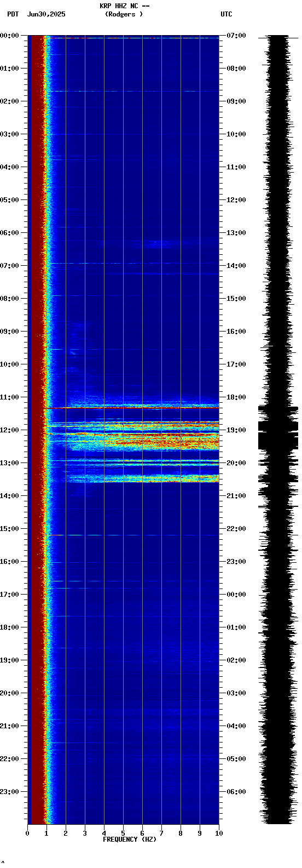Click the 05:00 PDT time label

(x=9, y=200)
